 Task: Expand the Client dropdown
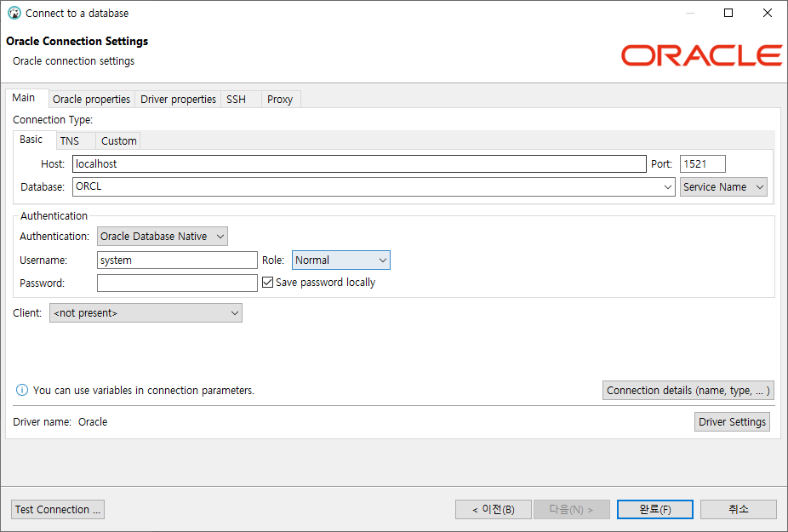[x=146, y=312]
